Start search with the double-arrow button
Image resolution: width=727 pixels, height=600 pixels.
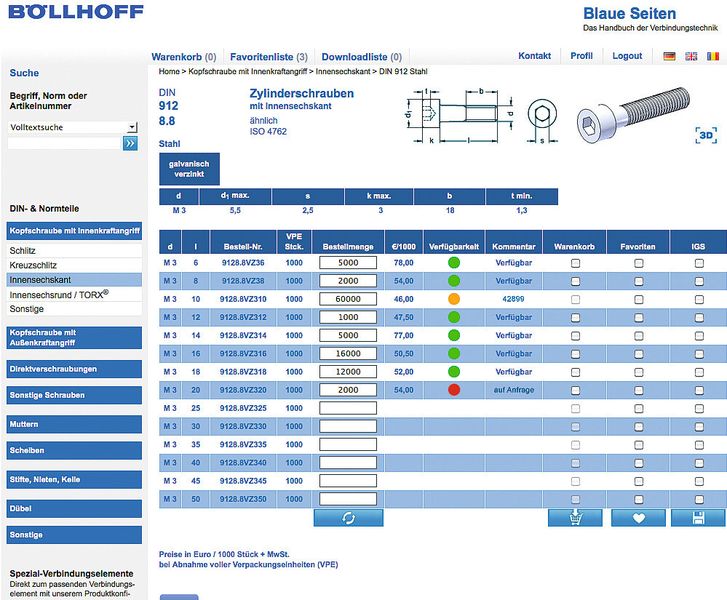coord(130,143)
